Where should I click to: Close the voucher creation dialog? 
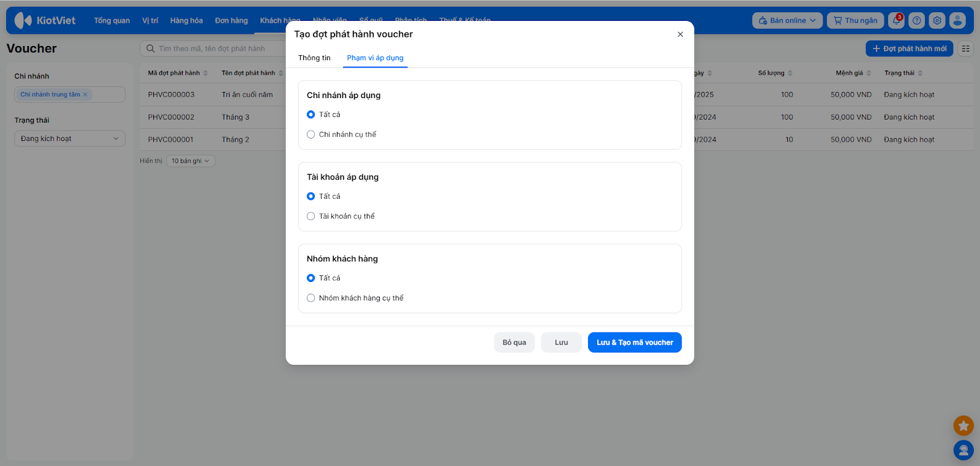point(680,34)
